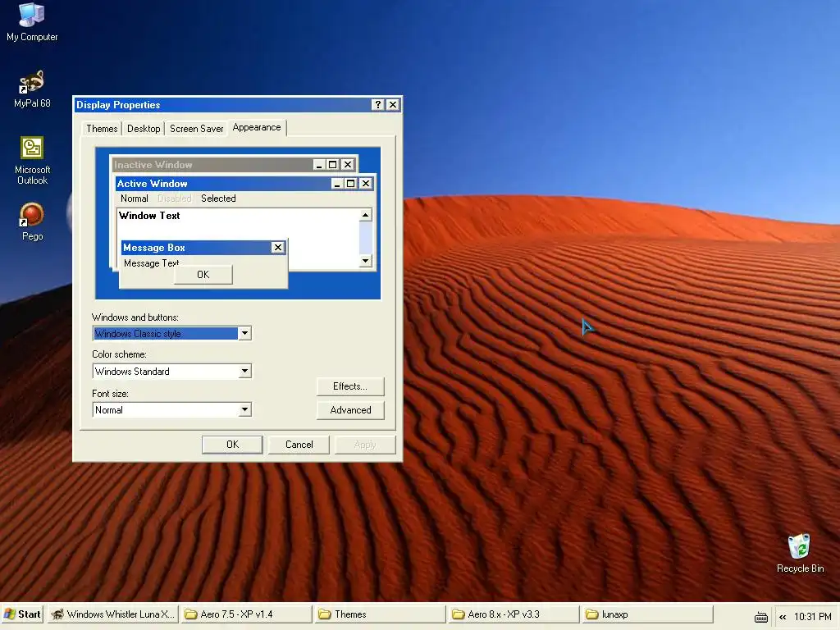Click the keyboard icon in system tray
Screen dimensions: 840x630
pos(760,617)
